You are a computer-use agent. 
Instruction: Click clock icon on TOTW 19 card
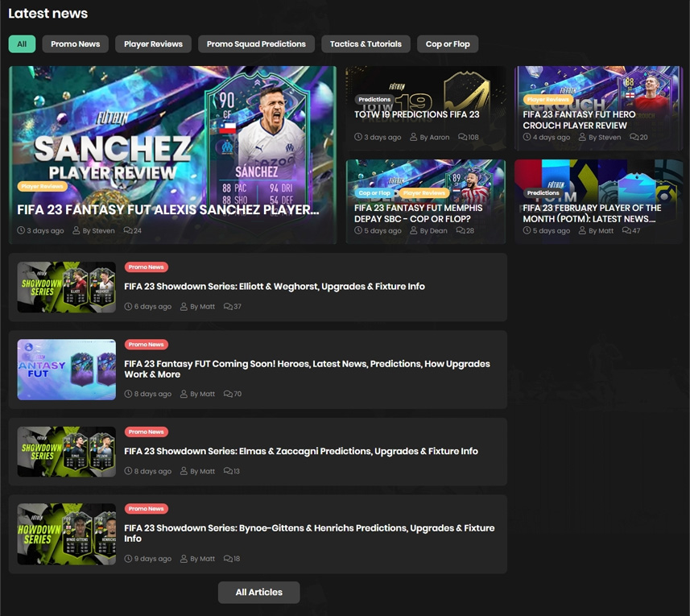(x=358, y=137)
